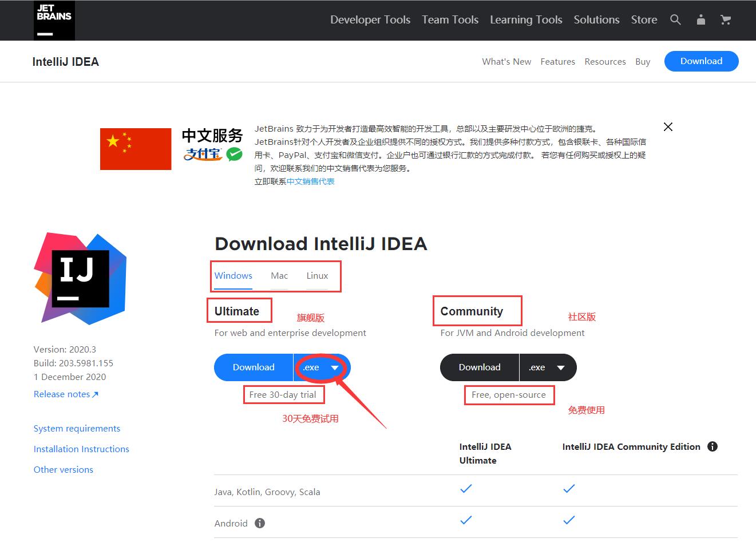Image resolution: width=756 pixels, height=542 pixels.
Task: Click 'Version: 2020.3' text
Action: coord(65,350)
